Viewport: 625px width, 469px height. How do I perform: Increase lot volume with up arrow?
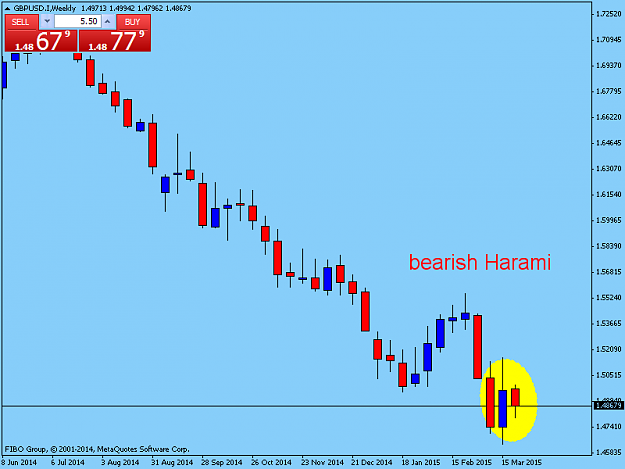[108, 22]
